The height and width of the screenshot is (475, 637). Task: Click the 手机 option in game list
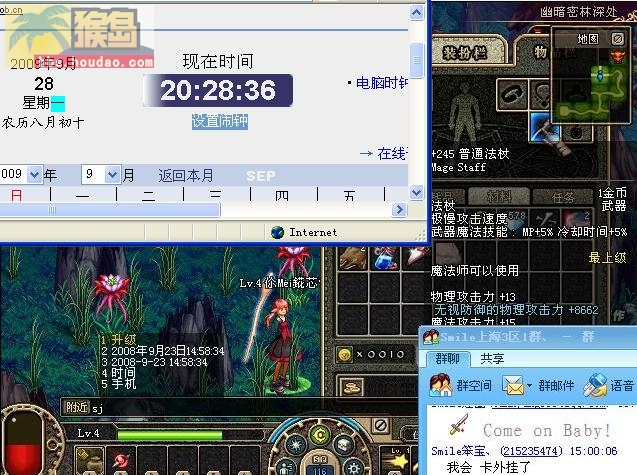[x=124, y=384]
